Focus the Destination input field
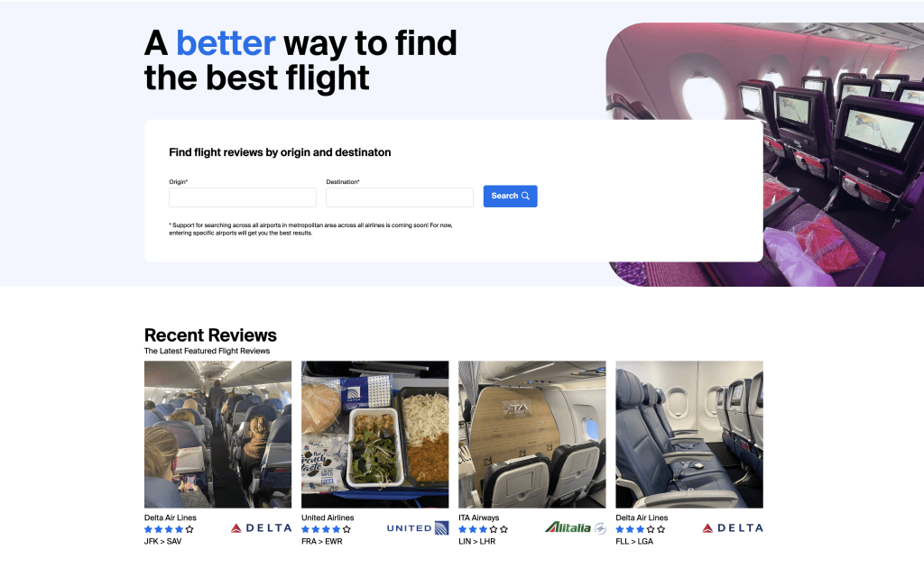The height and width of the screenshot is (568, 924). coord(400,197)
